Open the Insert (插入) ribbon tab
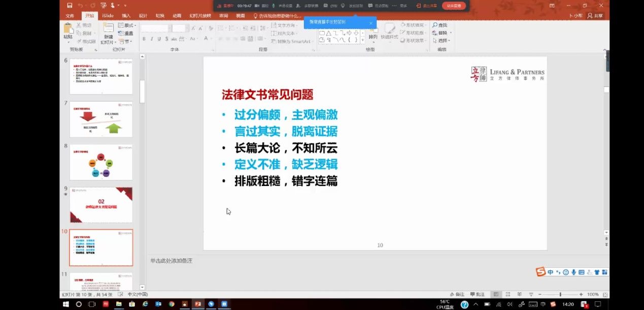 [126, 16]
